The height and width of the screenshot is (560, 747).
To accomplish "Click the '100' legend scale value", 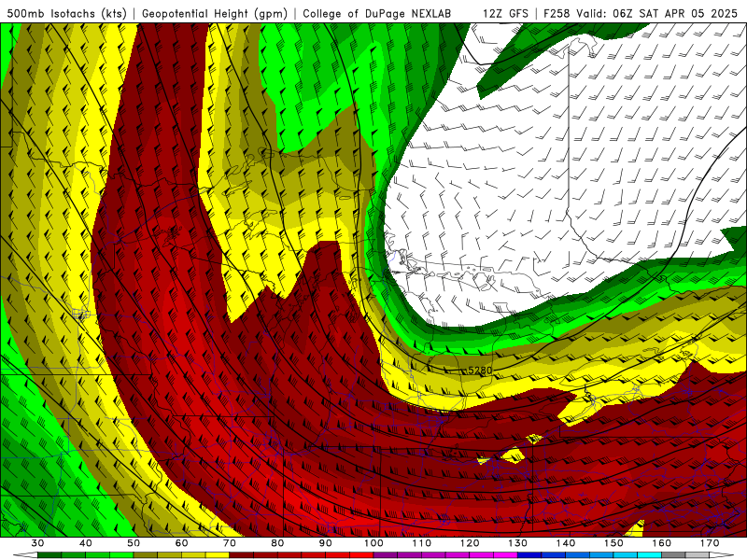I will (373, 543).
